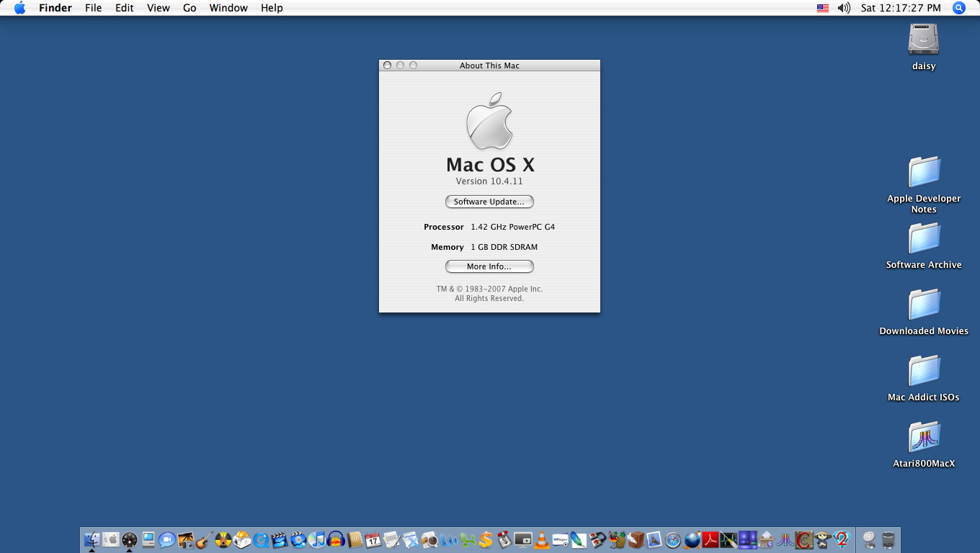Open iCal calendar icon in Dock
This screenshot has width=980, height=553.
coord(373,539)
